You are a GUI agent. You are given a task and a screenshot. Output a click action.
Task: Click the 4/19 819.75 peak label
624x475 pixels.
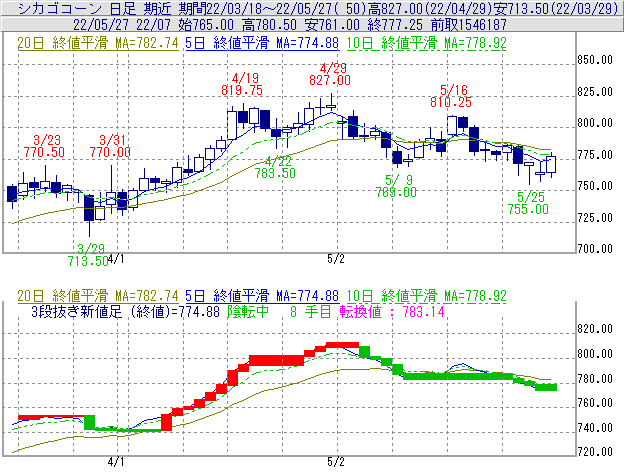(x=242, y=84)
